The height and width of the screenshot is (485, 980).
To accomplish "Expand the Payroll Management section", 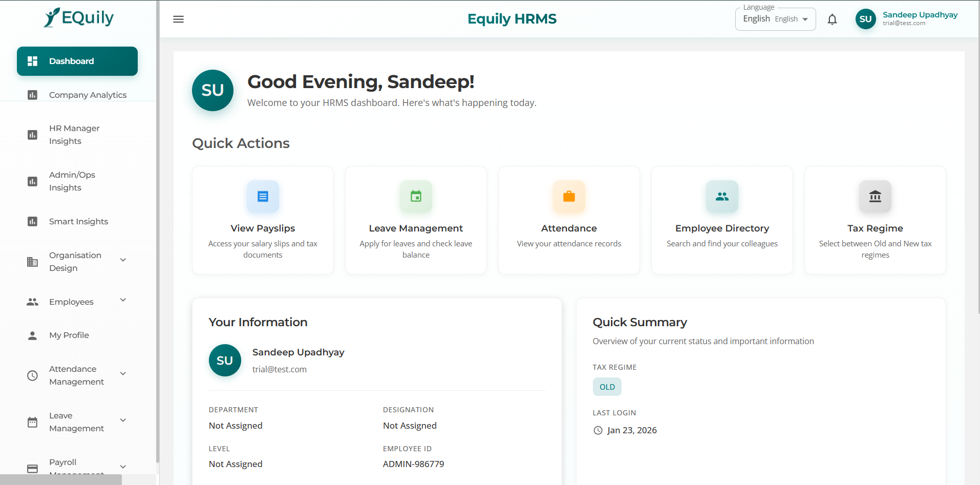I will [x=123, y=467].
